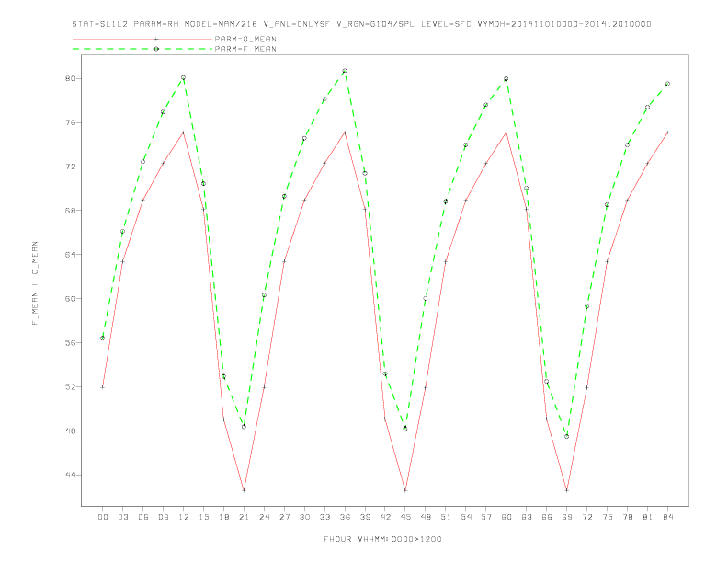Click the x-axis tick label 33
The image size is (728, 563).
click(324, 517)
